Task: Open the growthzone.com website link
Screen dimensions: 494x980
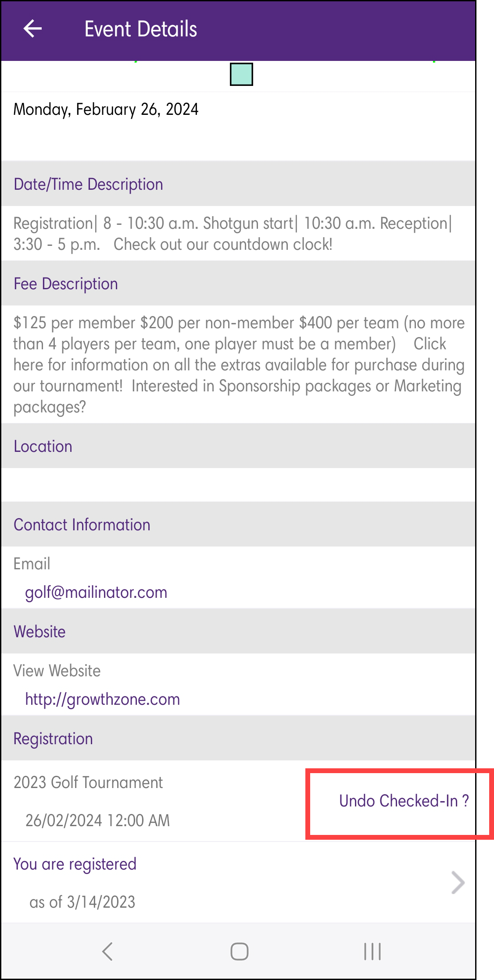Action: coord(102,699)
